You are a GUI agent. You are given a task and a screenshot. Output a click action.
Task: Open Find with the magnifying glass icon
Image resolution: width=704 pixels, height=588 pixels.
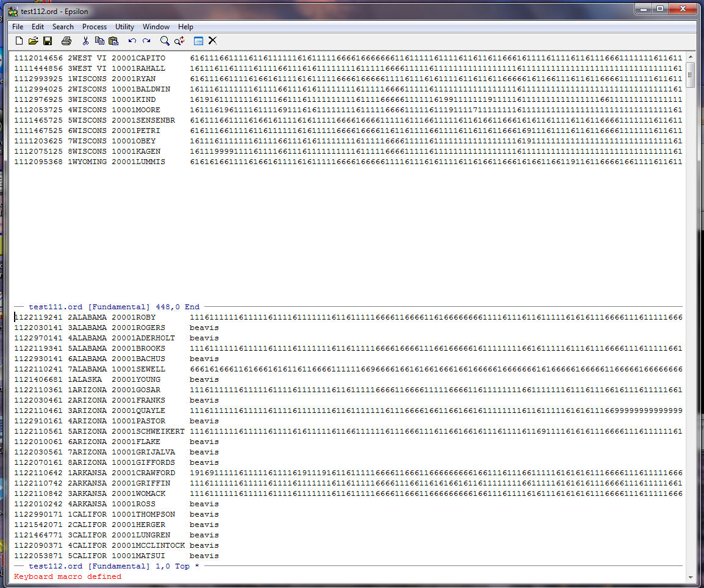point(165,41)
